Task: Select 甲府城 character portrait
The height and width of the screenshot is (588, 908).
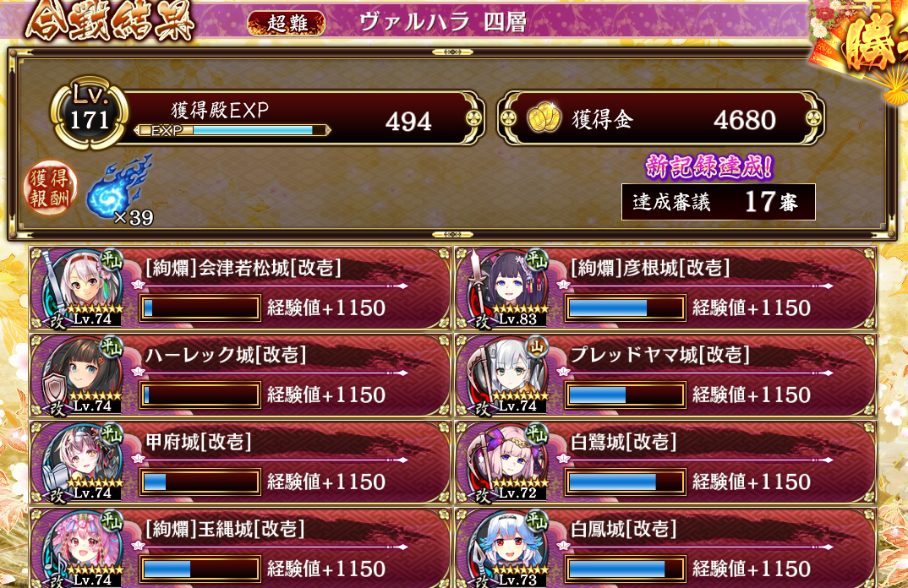Action: coord(79,462)
